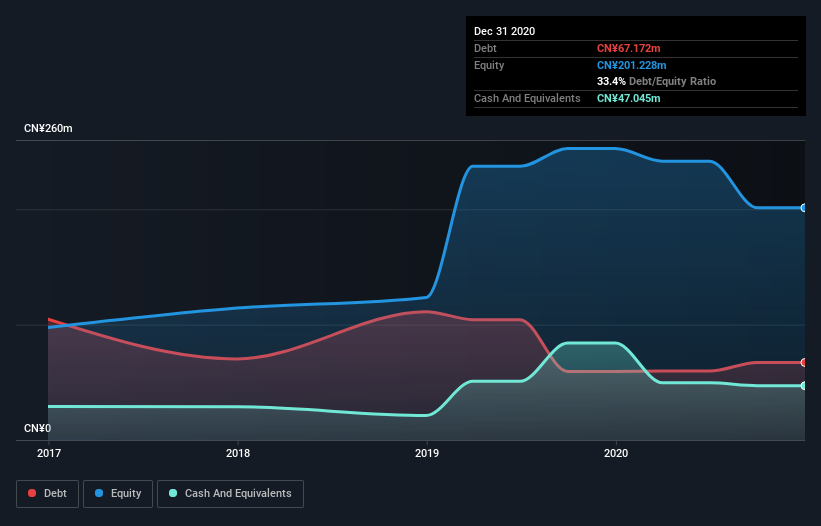This screenshot has height=526, width=821.
Task: Click the Dec 31 2020 tooltip date
Action: (504, 31)
